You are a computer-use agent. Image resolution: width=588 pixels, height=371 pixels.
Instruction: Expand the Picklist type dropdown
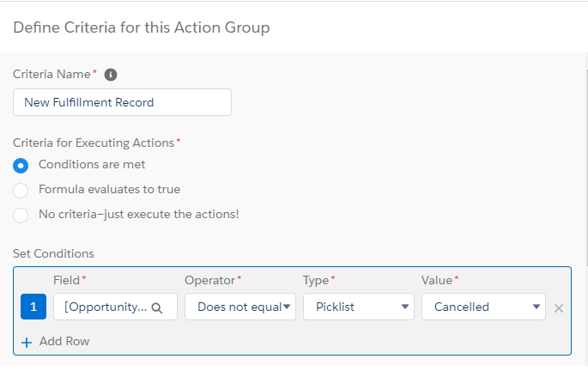pos(358,307)
